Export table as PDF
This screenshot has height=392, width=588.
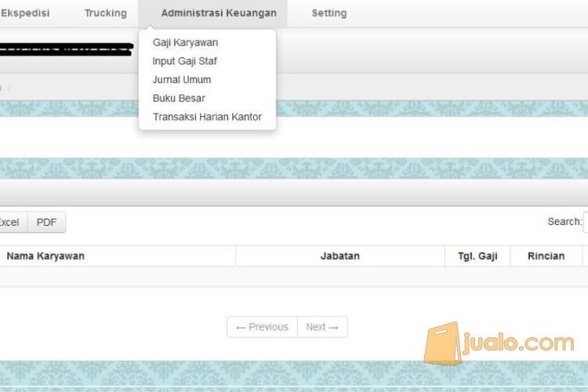pos(46,222)
